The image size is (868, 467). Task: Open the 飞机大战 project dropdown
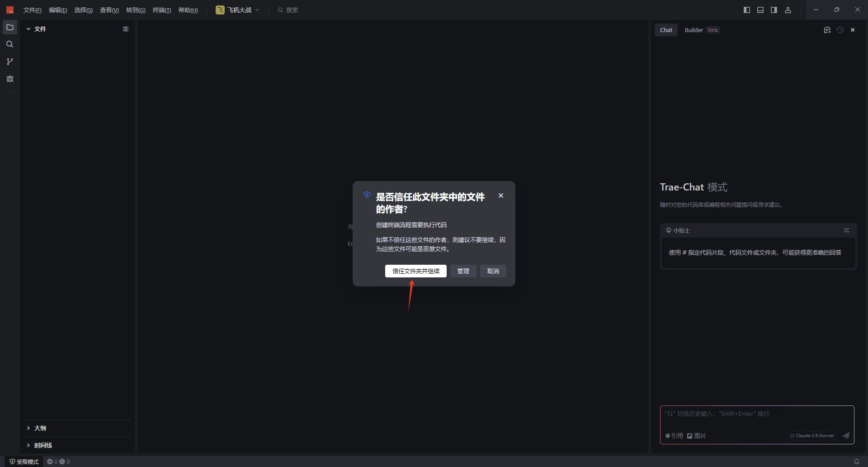pos(238,10)
